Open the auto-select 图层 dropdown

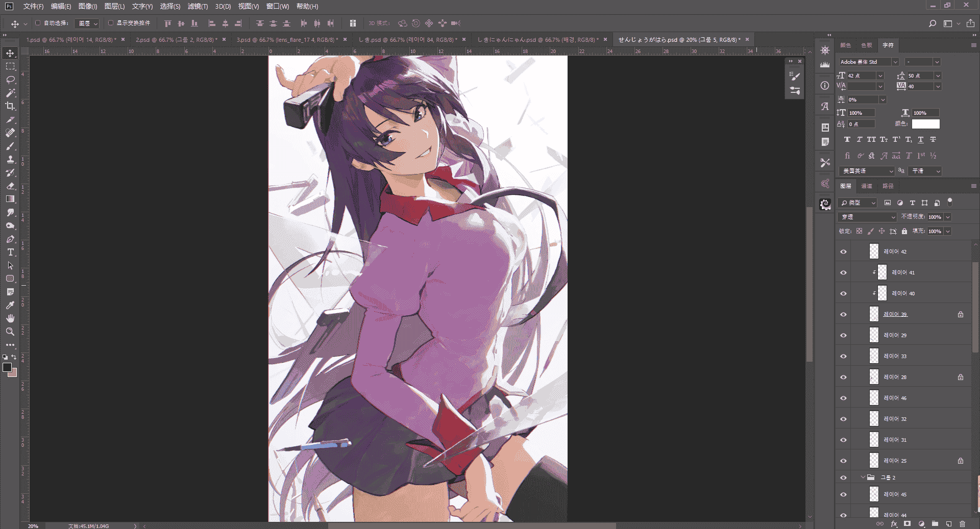point(87,23)
